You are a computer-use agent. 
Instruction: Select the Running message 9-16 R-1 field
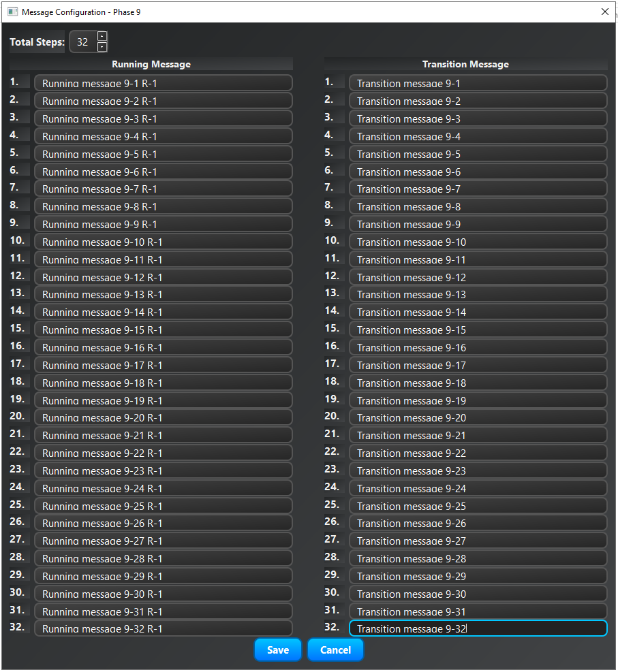pos(164,347)
